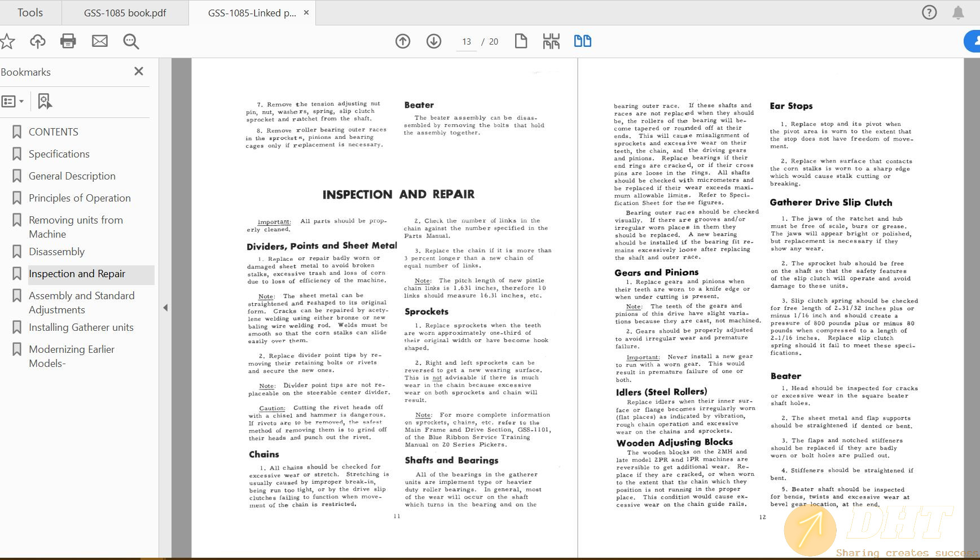Jump to Disassembly bookmark
Screen dimensions: 980x560
click(56, 252)
